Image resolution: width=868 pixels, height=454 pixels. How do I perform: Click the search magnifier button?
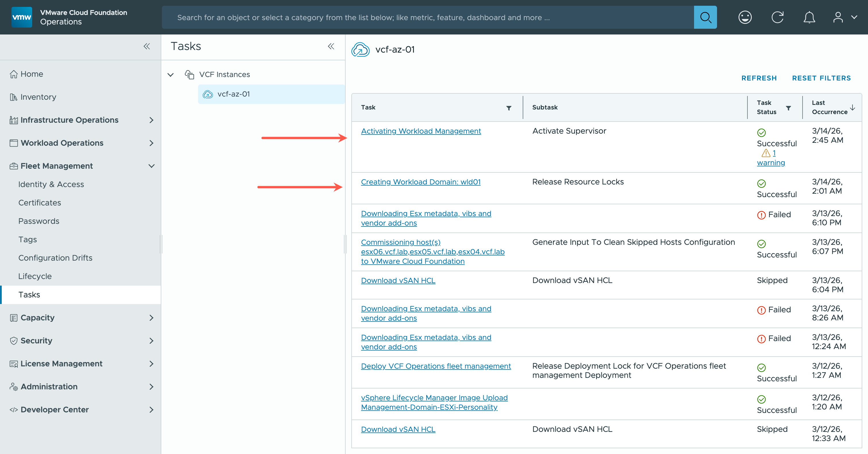pos(705,17)
